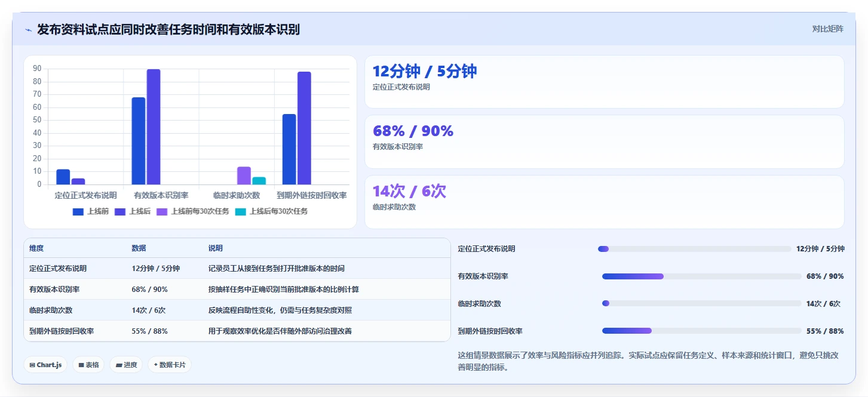The height and width of the screenshot is (397, 868).
Task: Toggle the 上线后 legend item in the chart
Action: coord(133,211)
